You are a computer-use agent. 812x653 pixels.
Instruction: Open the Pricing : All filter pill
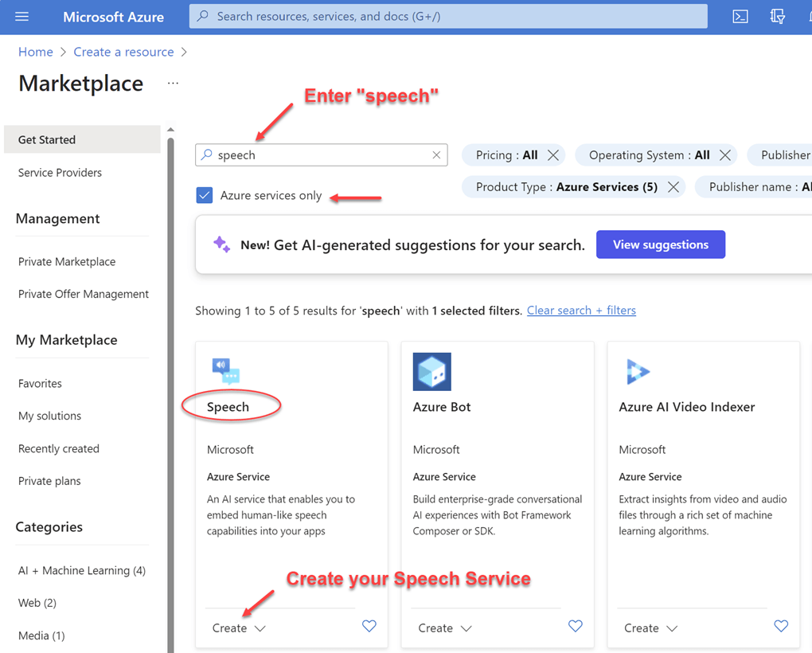[506, 155]
